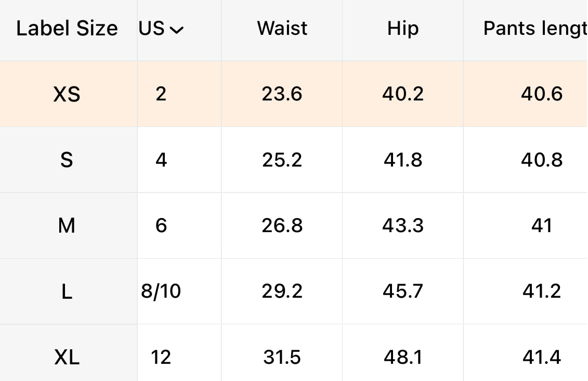
Task: Click the Label Size column header
Action: (x=67, y=29)
